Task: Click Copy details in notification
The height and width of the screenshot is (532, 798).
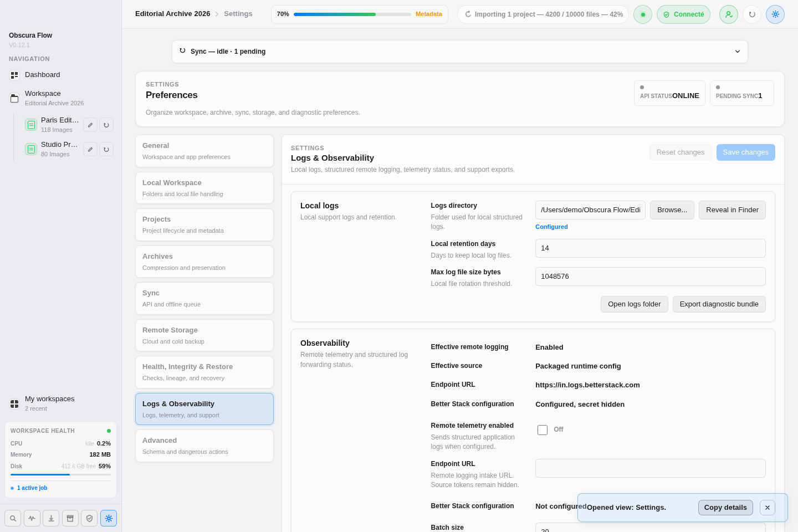Action: click(x=725, y=508)
